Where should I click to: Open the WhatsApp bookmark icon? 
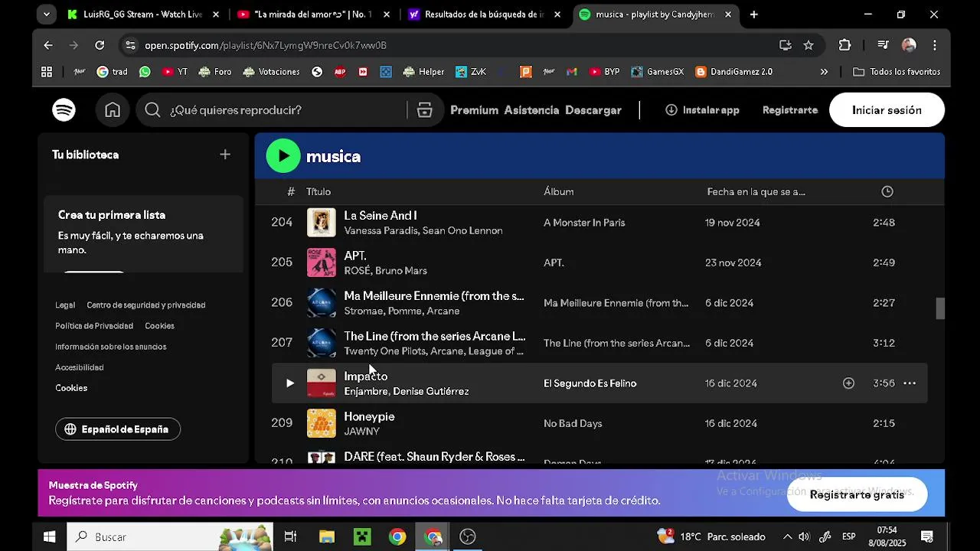[145, 72]
